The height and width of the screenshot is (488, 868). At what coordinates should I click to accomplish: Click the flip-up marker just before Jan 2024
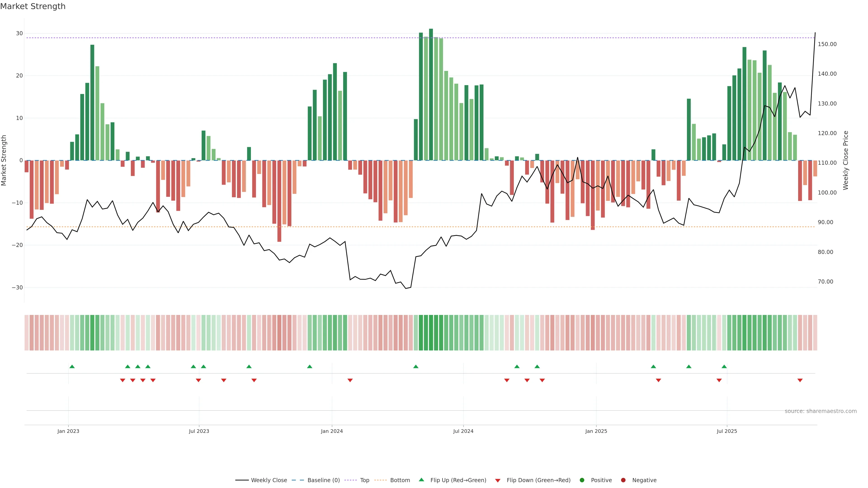click(x=310, y=366)
